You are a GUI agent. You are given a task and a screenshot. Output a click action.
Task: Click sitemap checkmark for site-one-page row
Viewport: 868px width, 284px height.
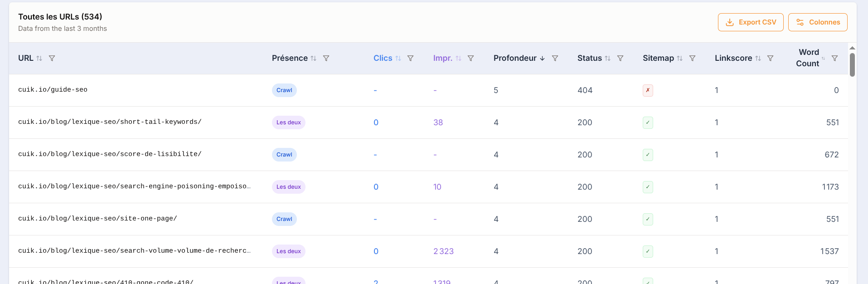(648, 219)
